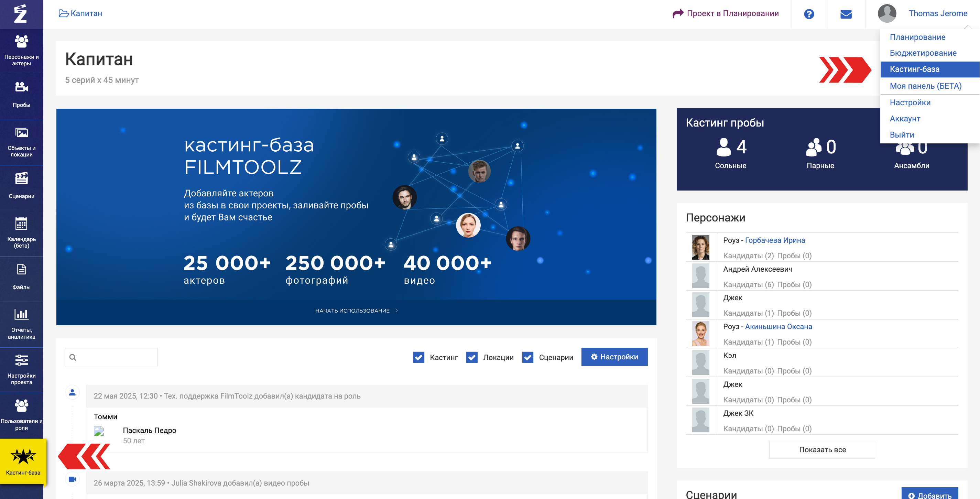Image resolution: width=980 pixels, height=499 pixels.
Task: Open the yellow Кастинг-база sidebar button
Action: pyautogui.click(x=23, y=461)
